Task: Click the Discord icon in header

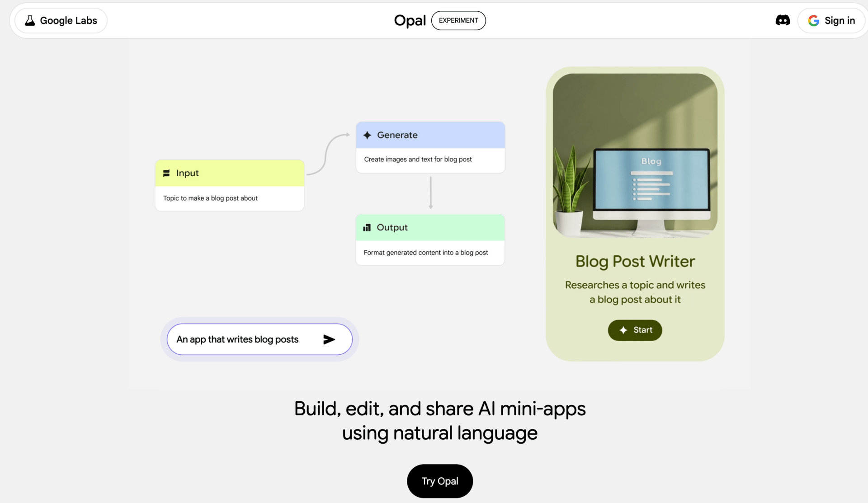Action: (x=783, y=20)
